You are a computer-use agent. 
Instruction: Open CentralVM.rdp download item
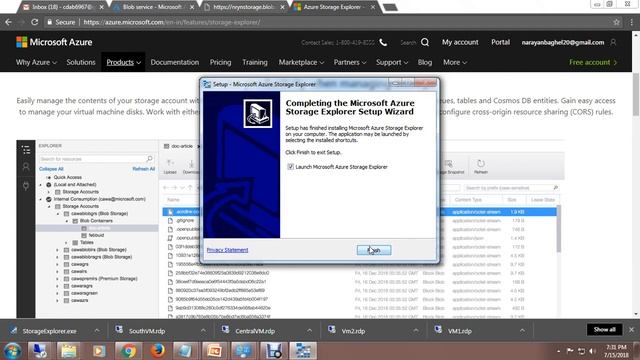[x=255, y=331]
